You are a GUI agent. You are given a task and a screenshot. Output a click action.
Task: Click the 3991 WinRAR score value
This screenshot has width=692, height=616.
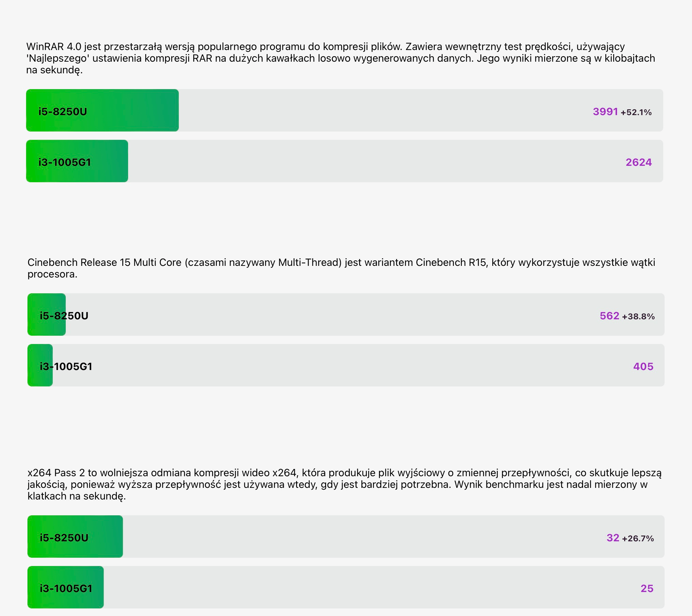click(605, 112)
